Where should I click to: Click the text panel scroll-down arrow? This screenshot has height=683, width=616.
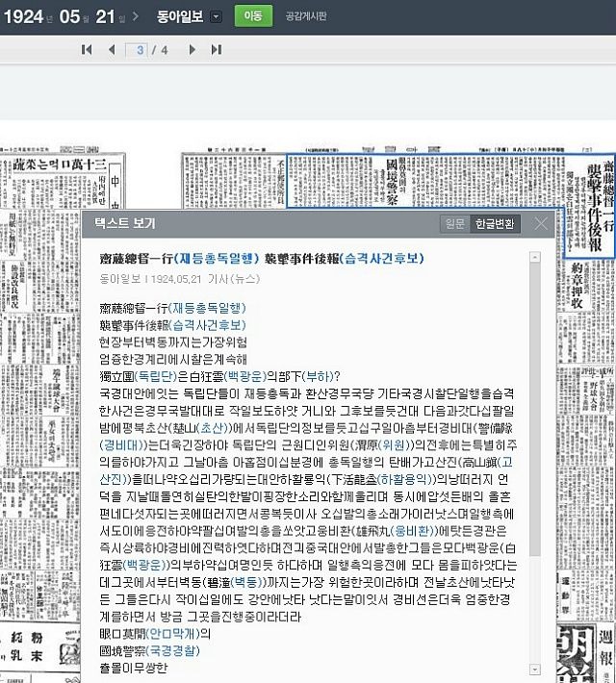(535, 670)
